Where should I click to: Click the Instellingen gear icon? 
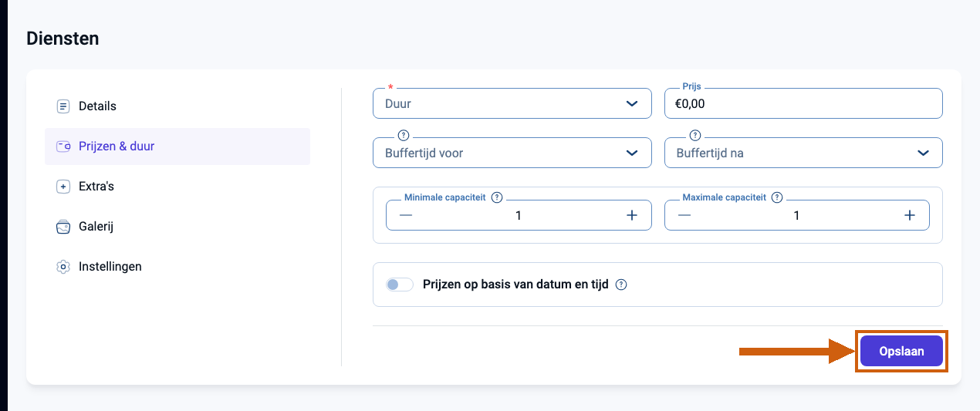click(x=63, y=267)
